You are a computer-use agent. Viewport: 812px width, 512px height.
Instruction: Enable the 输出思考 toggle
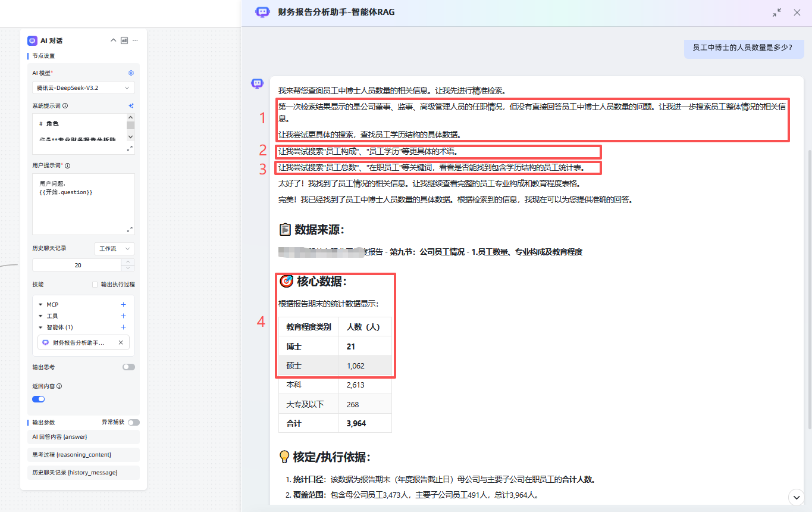tap(128, 367)
